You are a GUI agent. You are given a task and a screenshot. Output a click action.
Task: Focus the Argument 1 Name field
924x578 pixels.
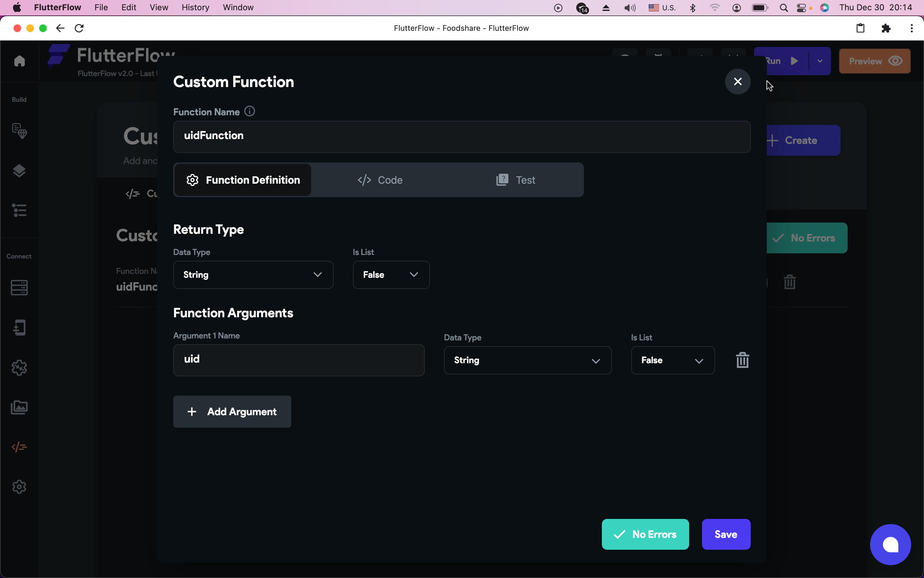coord(299,360)
